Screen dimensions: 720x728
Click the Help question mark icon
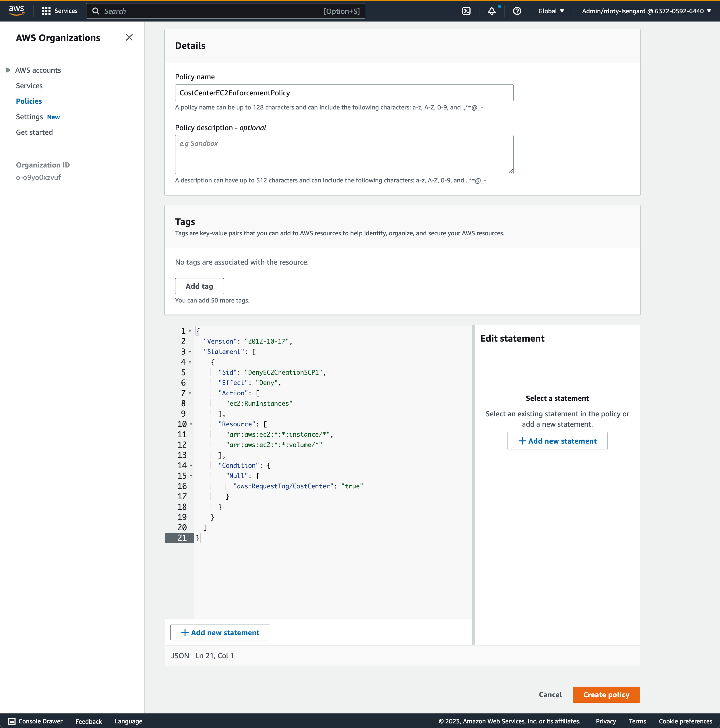point(517,11)
